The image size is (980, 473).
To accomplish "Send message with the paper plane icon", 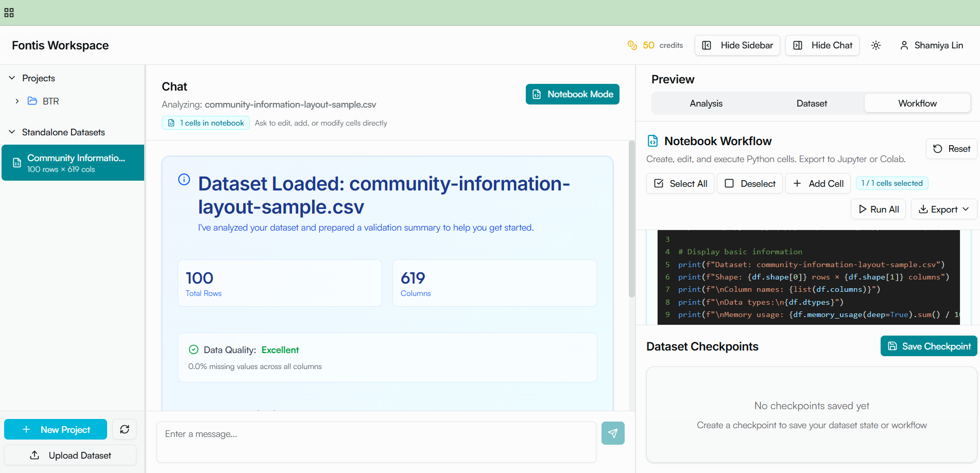I will (612, 433).
